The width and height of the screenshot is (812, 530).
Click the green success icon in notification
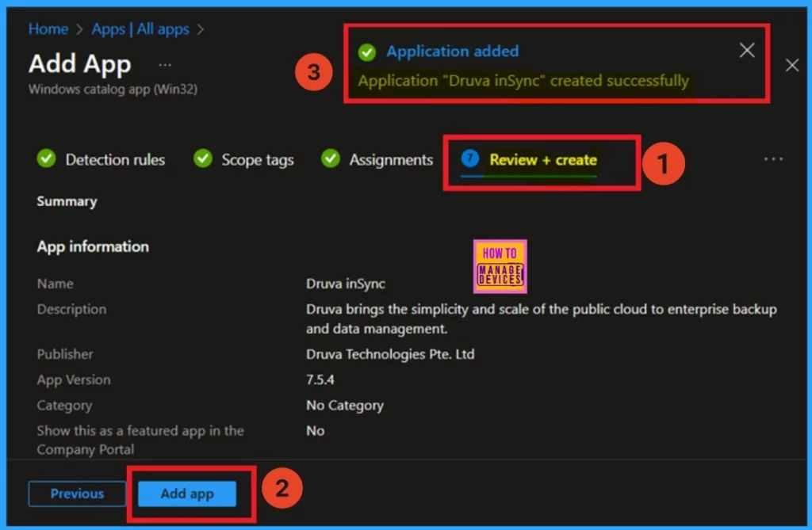[367, 51]
